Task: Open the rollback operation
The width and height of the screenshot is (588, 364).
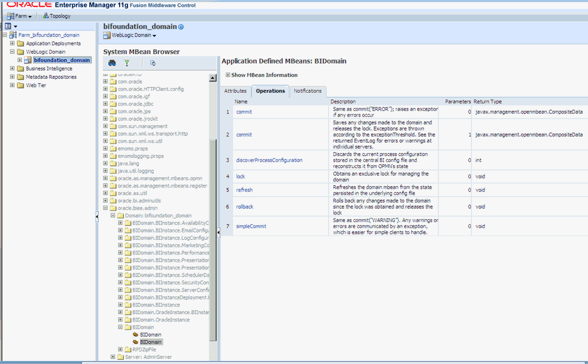Action: 245,207
